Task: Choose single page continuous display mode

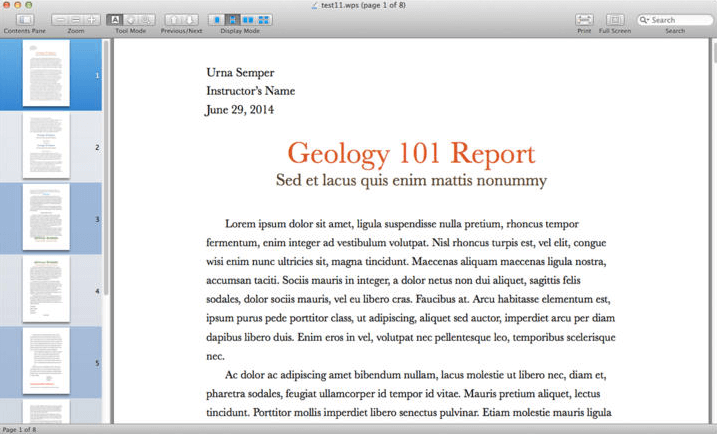Action: pyautogui.click(x=232, y=20)
